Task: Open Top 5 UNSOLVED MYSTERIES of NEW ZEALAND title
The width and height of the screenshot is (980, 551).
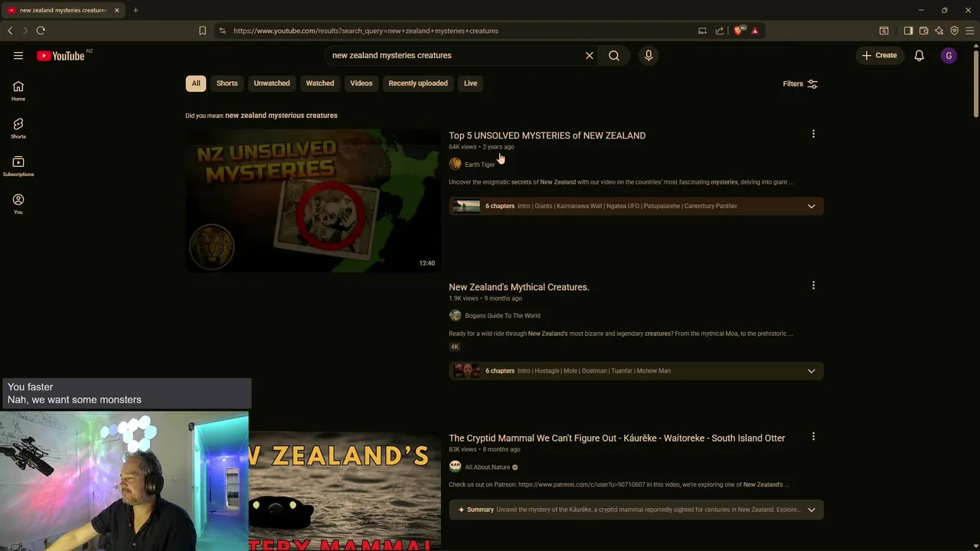Action: coord(547,135)
